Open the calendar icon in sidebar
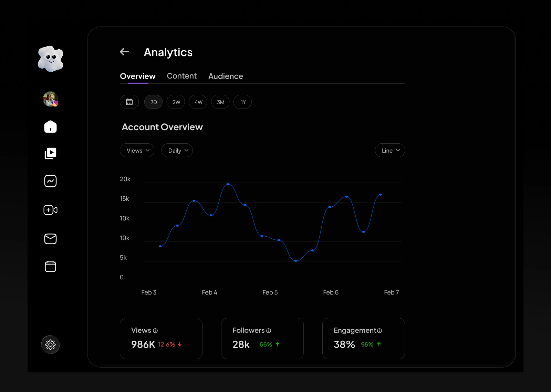The image size is (551, 392). click(x=51, y=266)
